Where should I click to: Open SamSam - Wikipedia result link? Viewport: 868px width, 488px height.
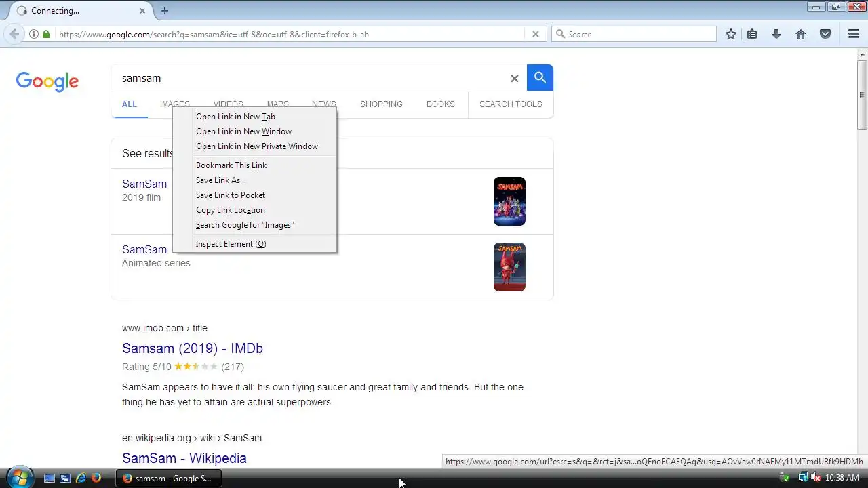click(x=184, y=458)
